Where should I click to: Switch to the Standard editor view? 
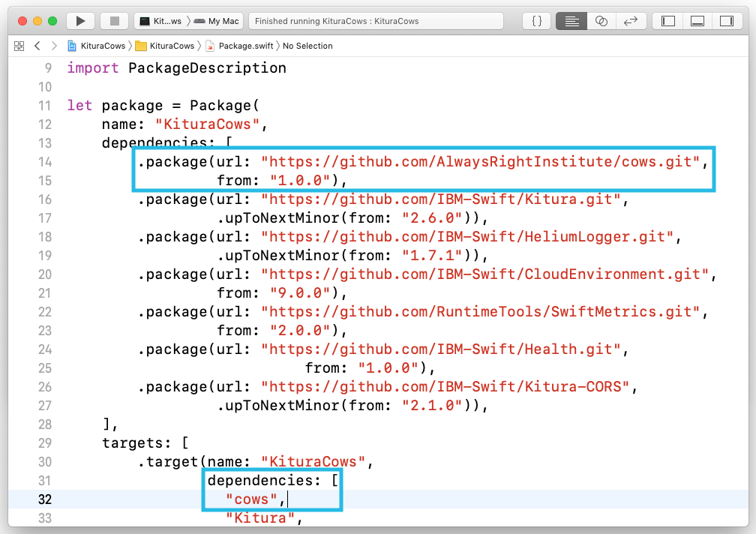(571, 21)
